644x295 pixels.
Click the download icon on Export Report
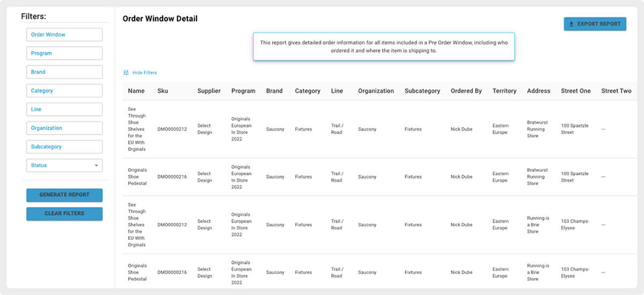572,24
